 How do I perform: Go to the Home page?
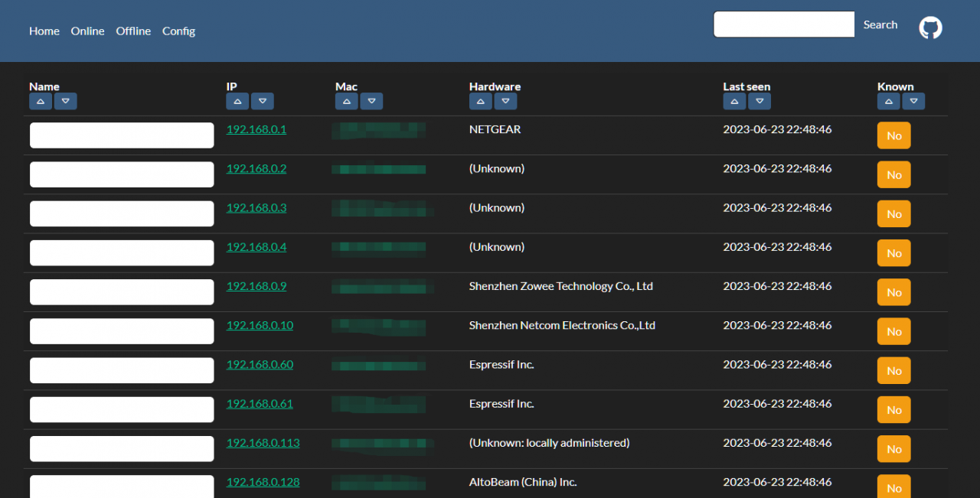[44, 31]
